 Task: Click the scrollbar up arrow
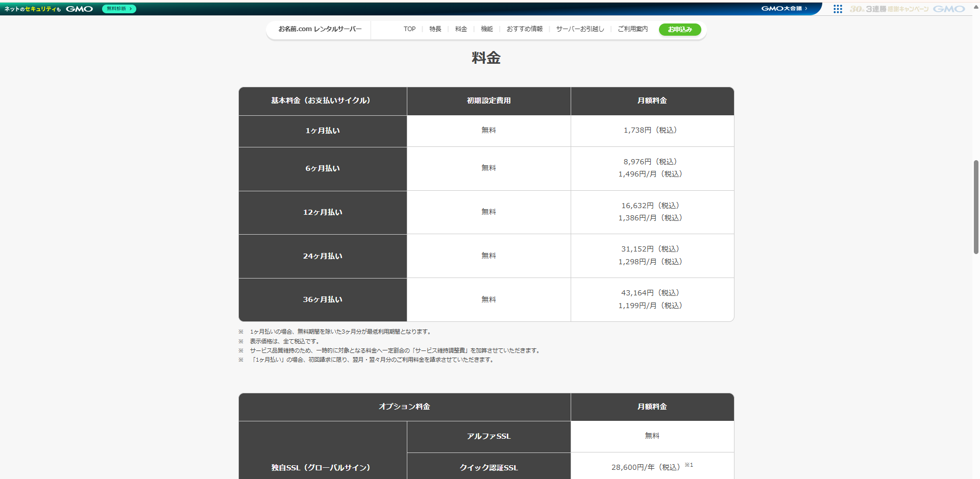tap(976, 7)
